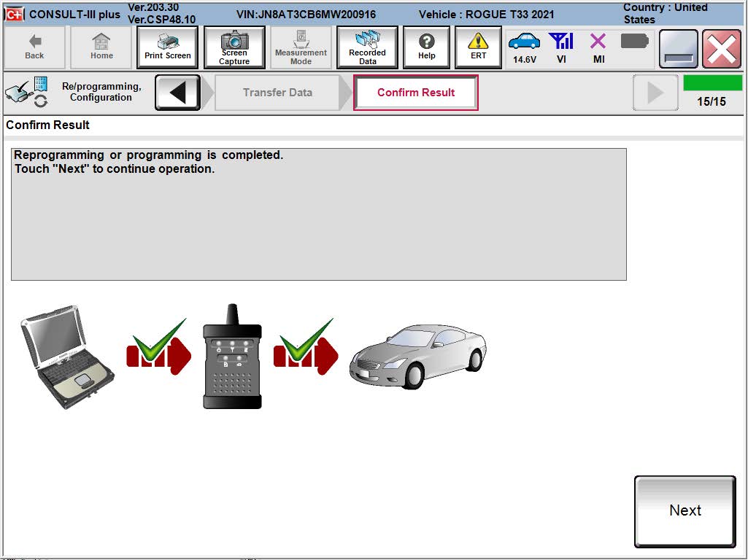The width and height of the screenshot is (748, 560).
Task: Click checkmark arrow between laptop and VI
Action: tap(158, 347)
